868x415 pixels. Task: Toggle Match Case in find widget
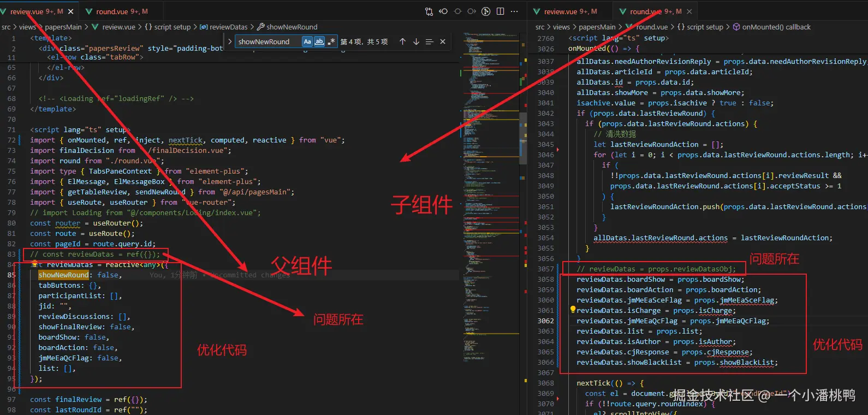click(307, 41)
